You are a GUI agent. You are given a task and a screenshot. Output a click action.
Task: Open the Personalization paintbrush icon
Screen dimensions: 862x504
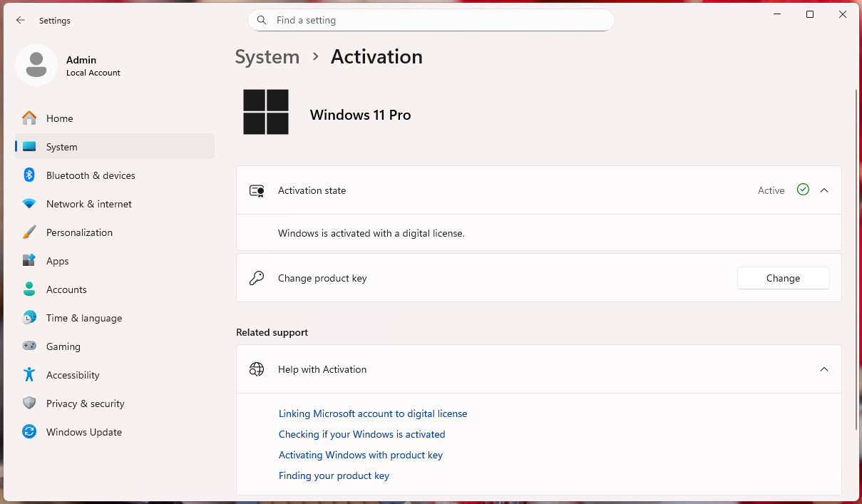point(29,232)
